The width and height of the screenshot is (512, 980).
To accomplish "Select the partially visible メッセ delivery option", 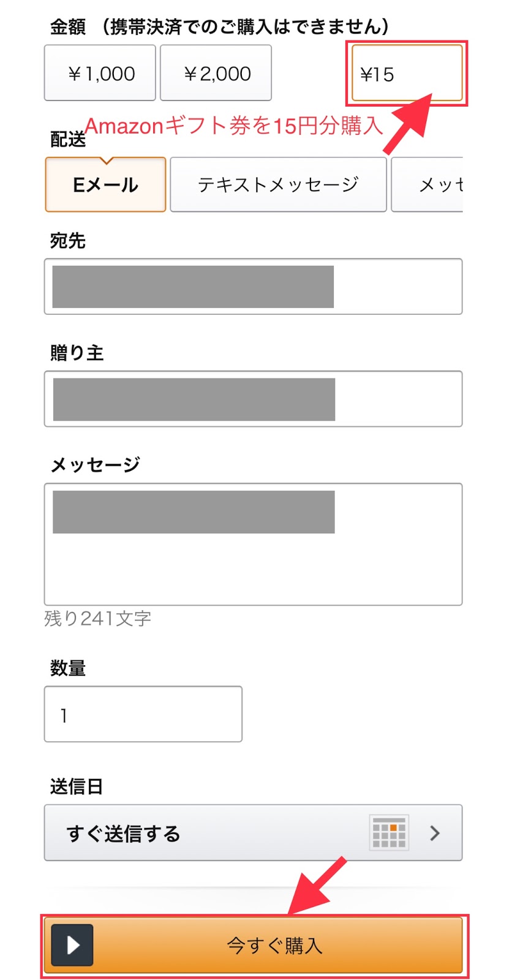I will (427, 184).
